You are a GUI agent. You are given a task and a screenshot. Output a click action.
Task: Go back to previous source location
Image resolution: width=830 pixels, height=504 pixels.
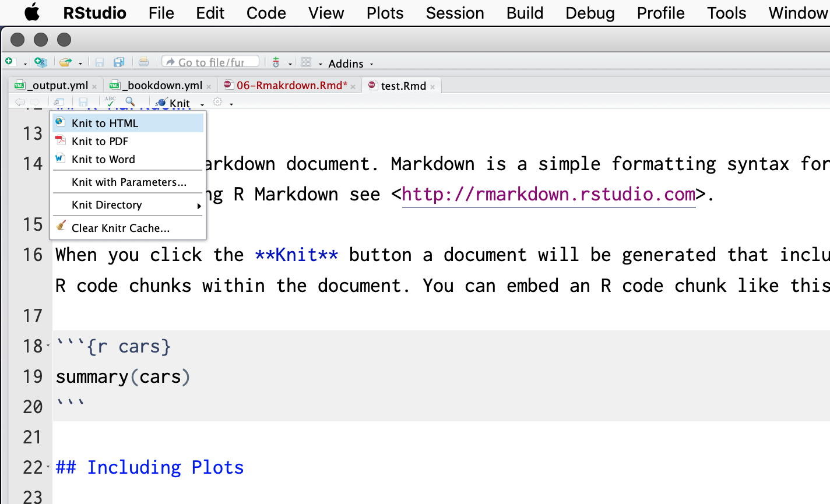click(x=19, y=102)
